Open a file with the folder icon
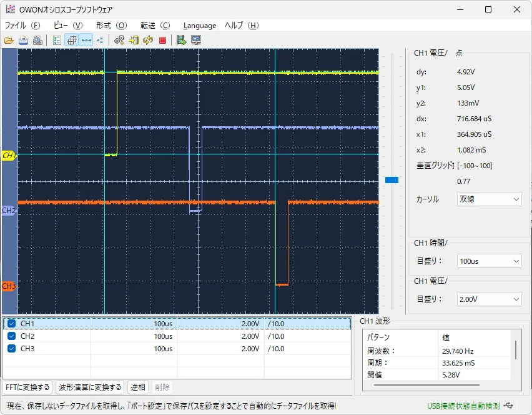 point(9,41)
